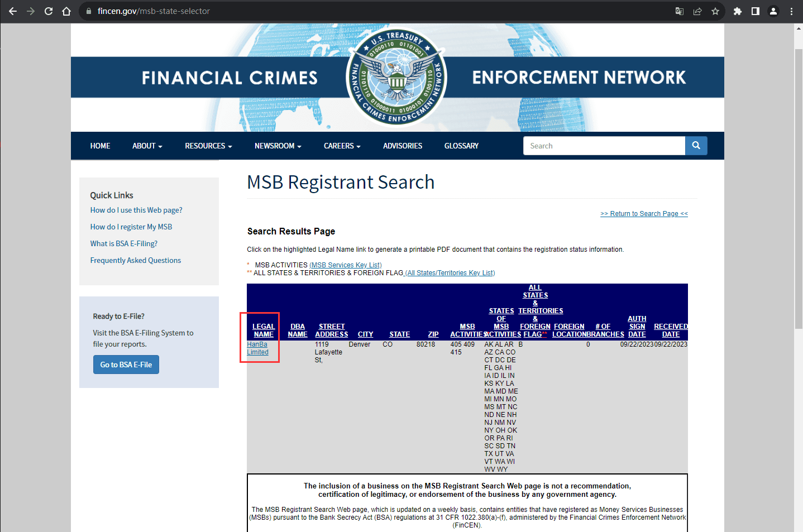Click the Go to BSA E-File button
Screen dimensions: 803x532
tap(126, 365)
